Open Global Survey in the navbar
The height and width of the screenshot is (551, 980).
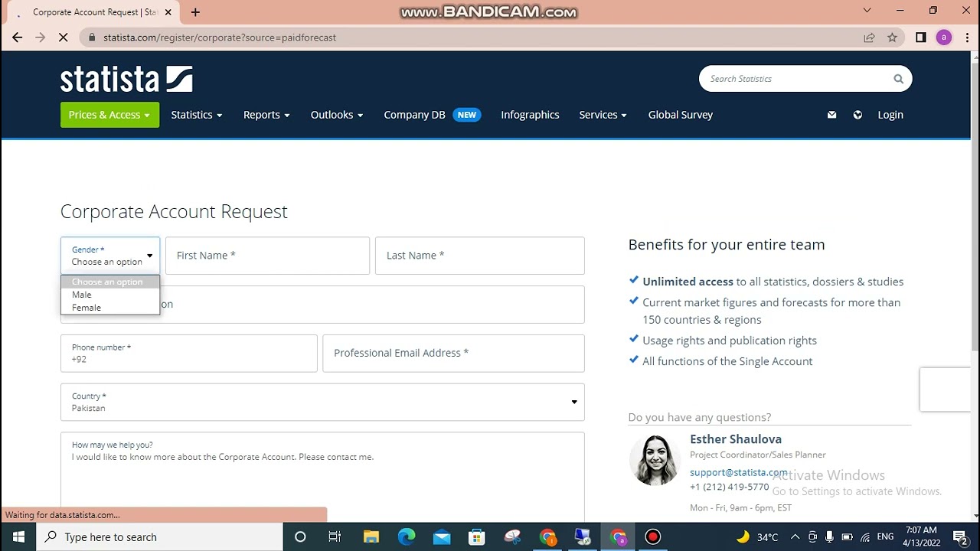tap(681, 115)
